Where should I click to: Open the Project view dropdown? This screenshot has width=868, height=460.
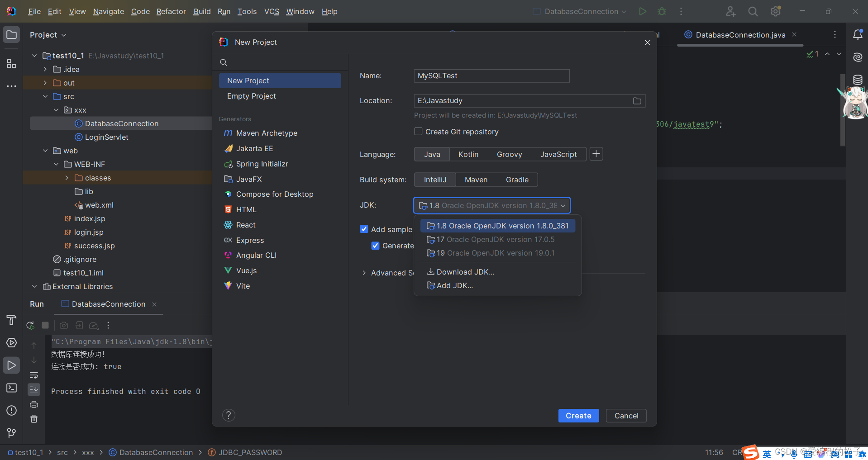coord(48,35)
